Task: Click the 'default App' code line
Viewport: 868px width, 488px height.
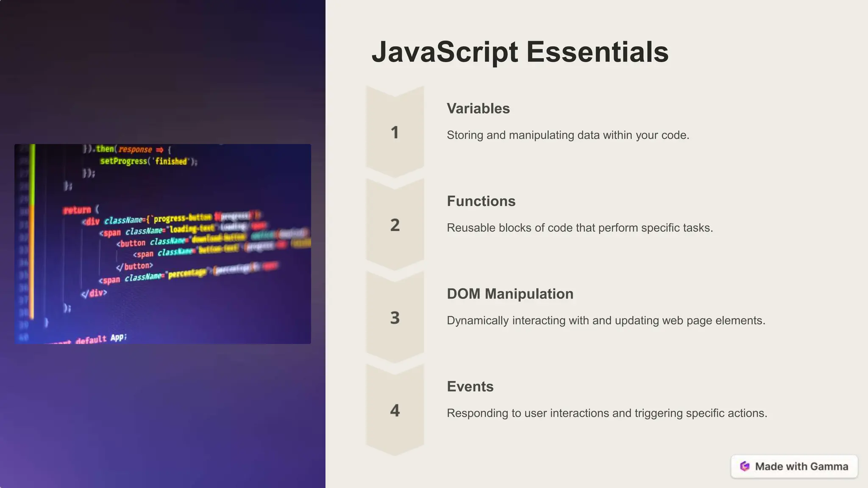Action: tap(101, 339)
